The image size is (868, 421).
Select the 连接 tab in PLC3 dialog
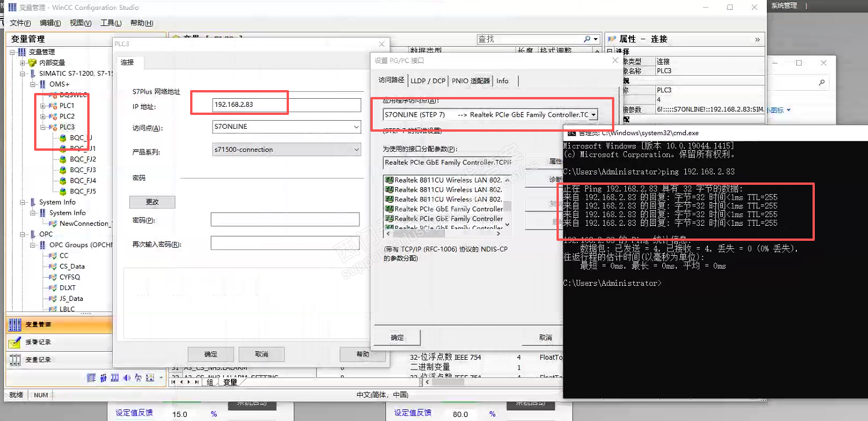[127, 62]
